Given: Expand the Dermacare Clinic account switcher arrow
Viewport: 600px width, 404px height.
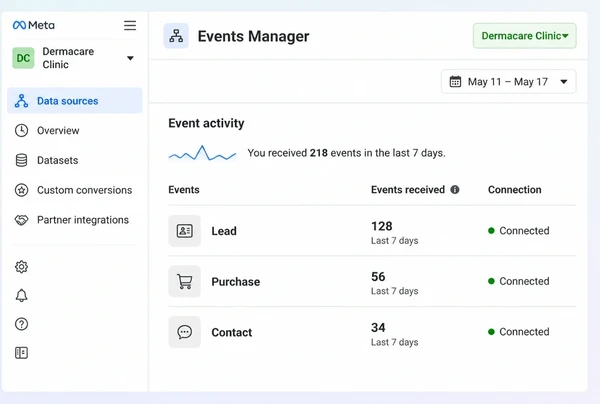Looking at the screenshot, I should click(130, 58).
